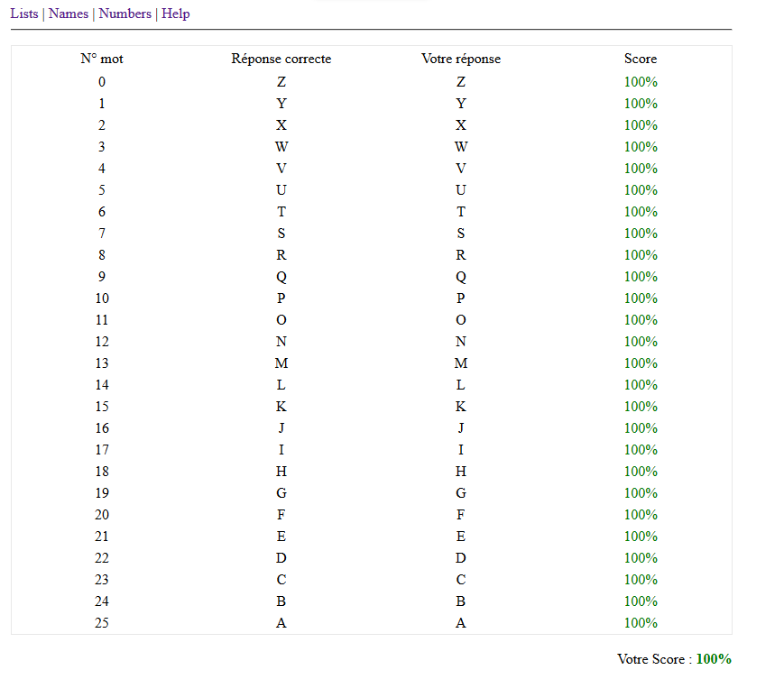Click the 100% score for word 5
The width and height of the screenshot is (784, 679).
(x=641, y=190)
